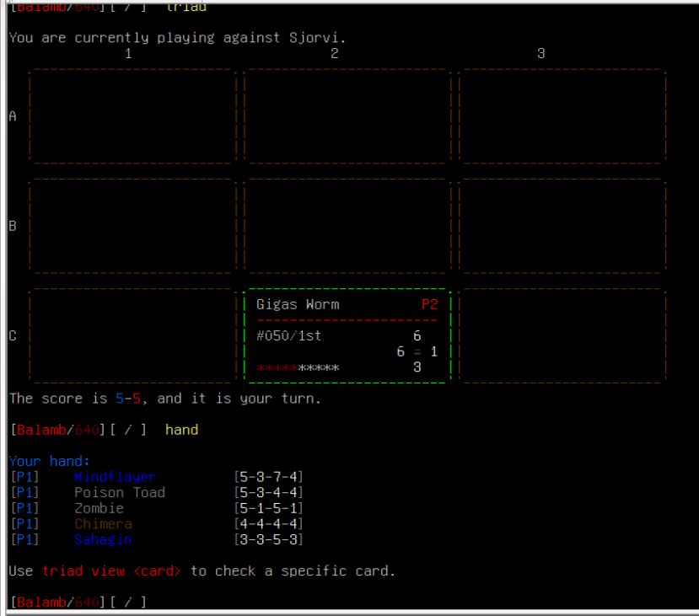Click the red 'P2' owner tag
699x616 pixels.
point(429,305)
